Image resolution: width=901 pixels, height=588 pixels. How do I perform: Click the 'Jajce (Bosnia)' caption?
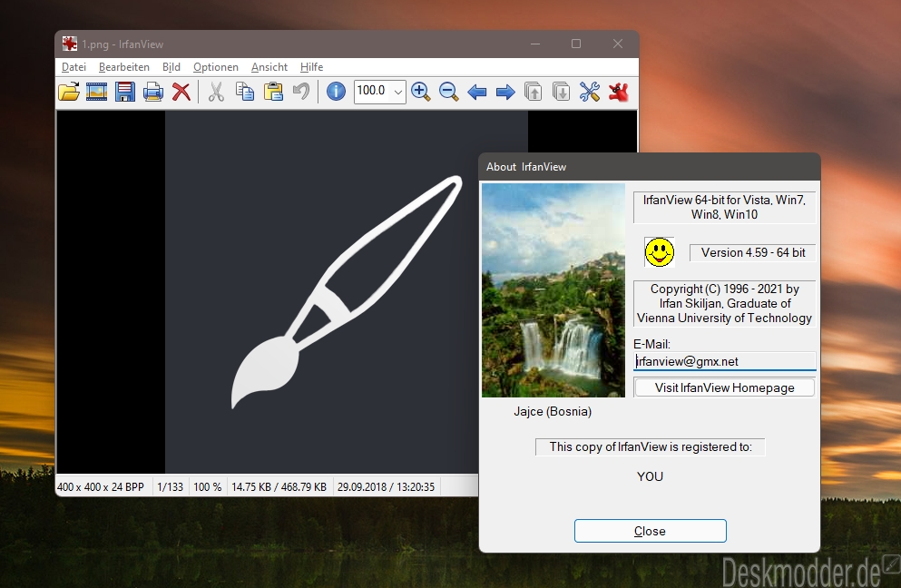pos(553,412)
